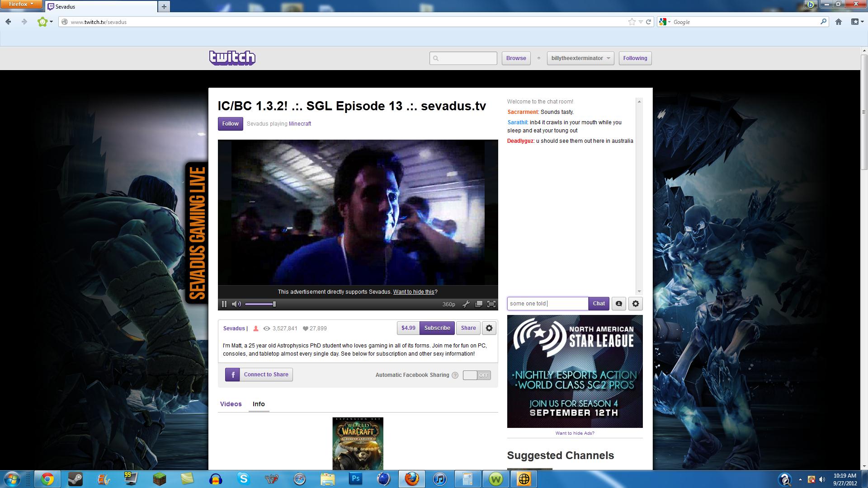
Task: Click the North American Star League ad
Action: 575,371
